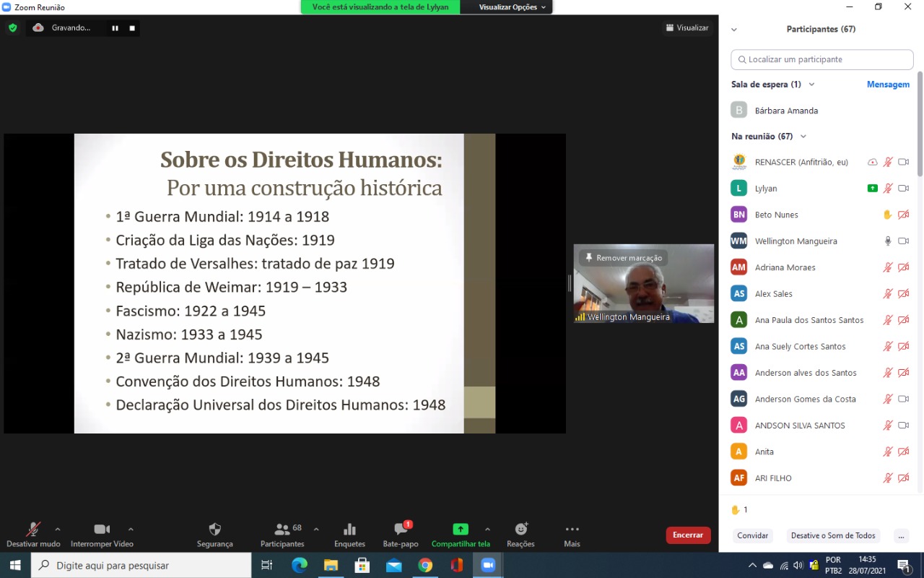Click the Visualizar view menu
Viewport: 924px width, 578px height.
pos(687,28)
